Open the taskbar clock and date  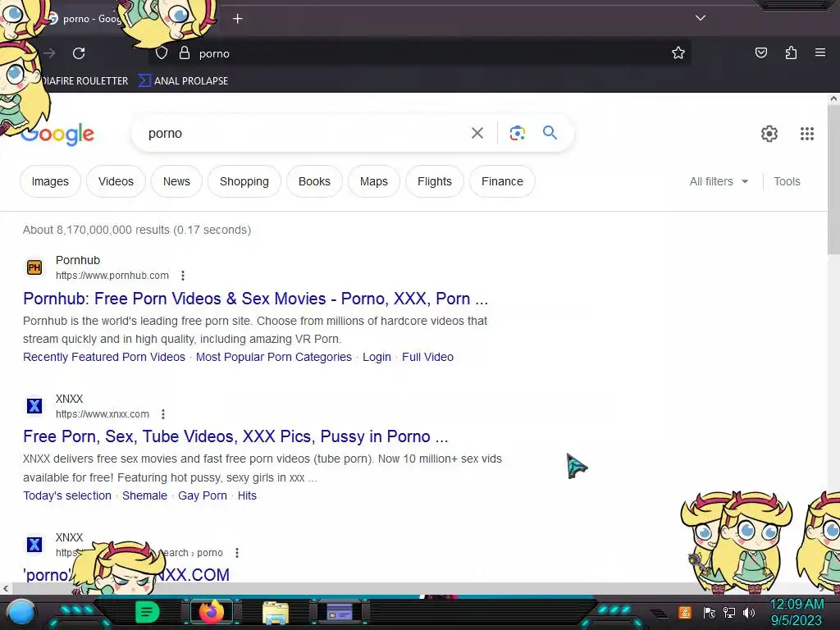tap(797, 612)
